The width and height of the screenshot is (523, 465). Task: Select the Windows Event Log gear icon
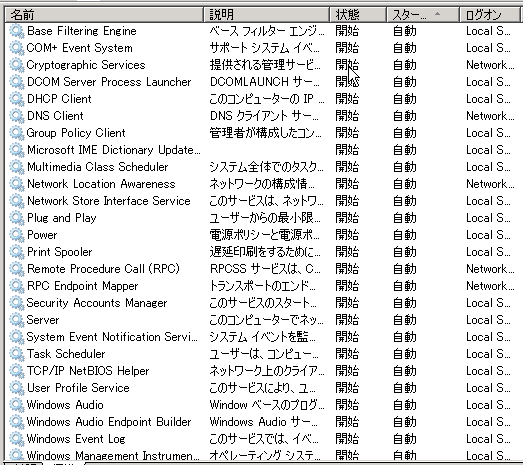[16, 439]
